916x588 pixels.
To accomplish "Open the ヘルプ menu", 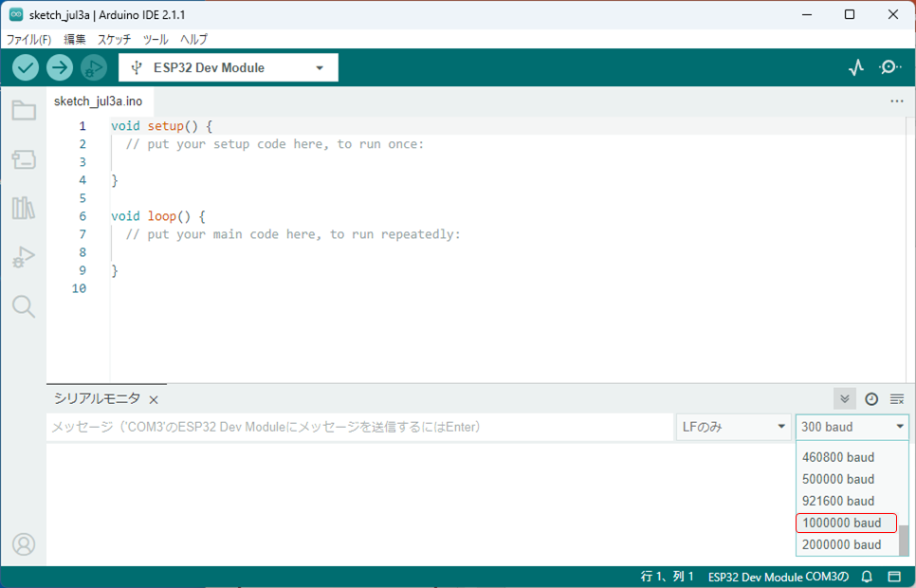I will pos(193,39).
